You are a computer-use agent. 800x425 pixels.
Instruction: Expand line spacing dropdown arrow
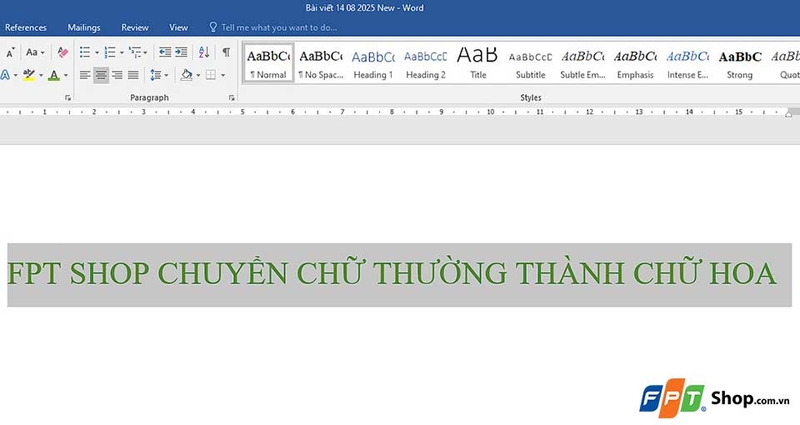click(166, 76)
